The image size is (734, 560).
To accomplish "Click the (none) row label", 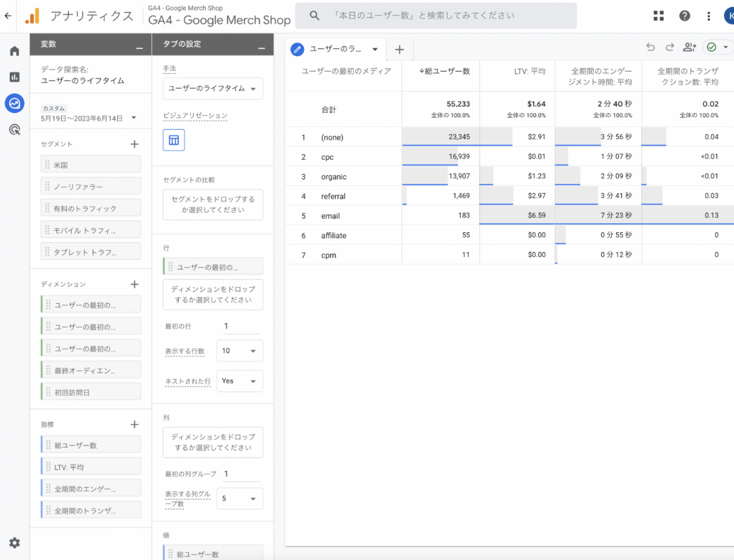I will click(332, 137).
